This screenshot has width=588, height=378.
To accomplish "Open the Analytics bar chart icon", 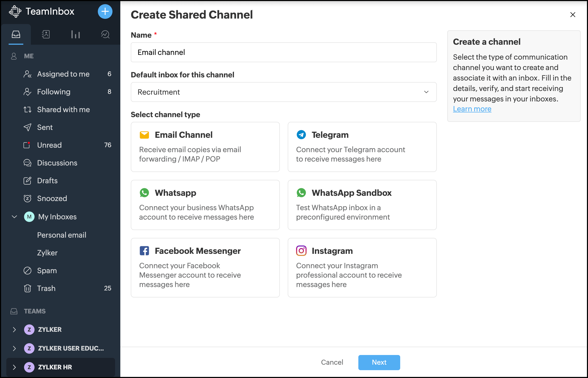I will (x=76, y=34).
